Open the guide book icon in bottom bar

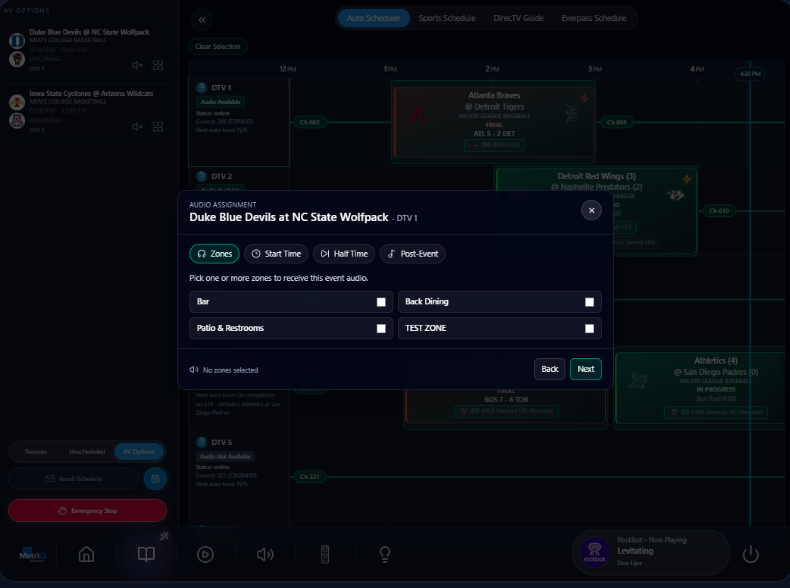(x=146, y=554)
